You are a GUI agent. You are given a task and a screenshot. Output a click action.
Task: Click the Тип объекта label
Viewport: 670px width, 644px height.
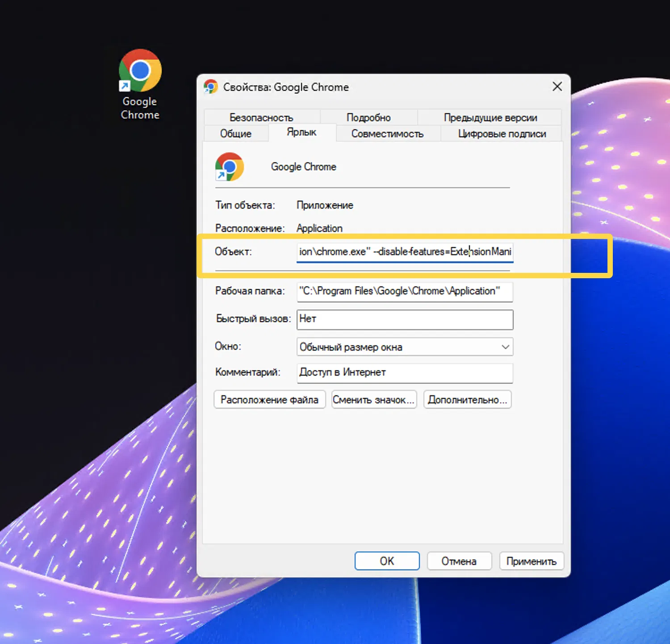click(x=245, y=205)
